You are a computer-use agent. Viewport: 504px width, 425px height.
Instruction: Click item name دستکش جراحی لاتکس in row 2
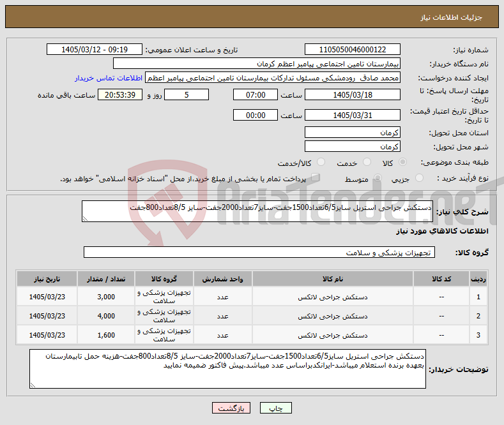[333, 316]
